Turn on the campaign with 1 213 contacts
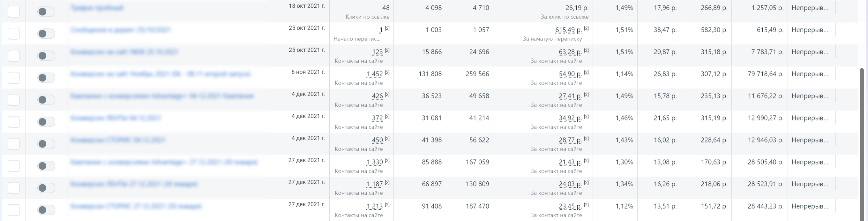 click(x=46, y=210)
